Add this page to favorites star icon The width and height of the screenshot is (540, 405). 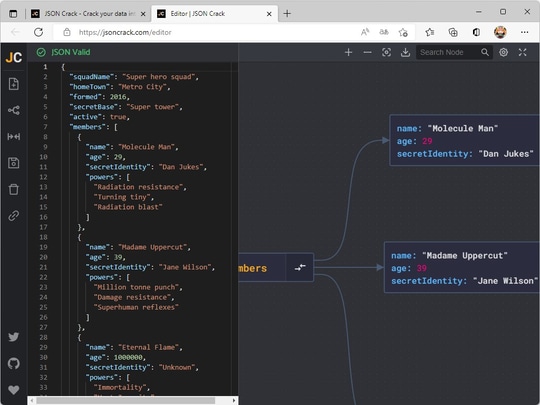click(x=403, y=32)
